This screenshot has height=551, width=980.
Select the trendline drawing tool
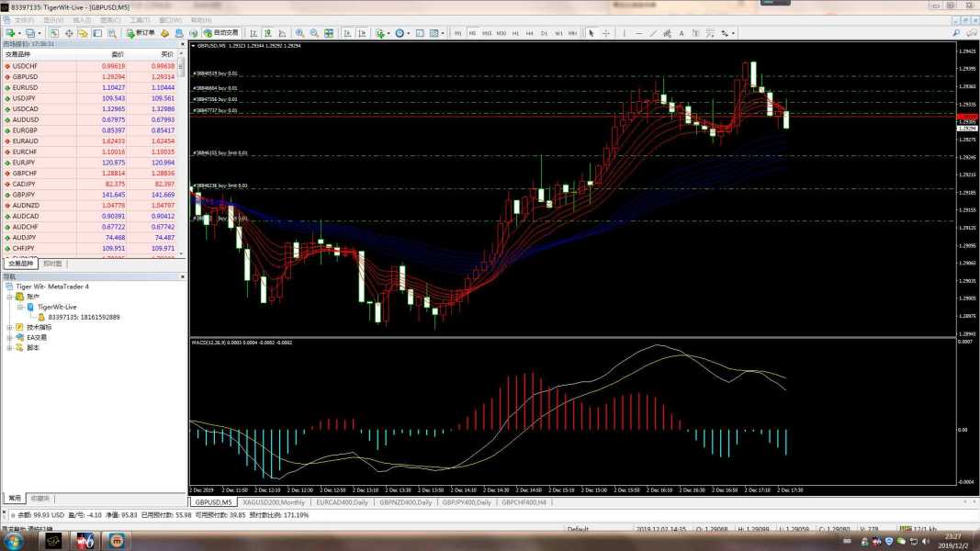click(653, 33)
